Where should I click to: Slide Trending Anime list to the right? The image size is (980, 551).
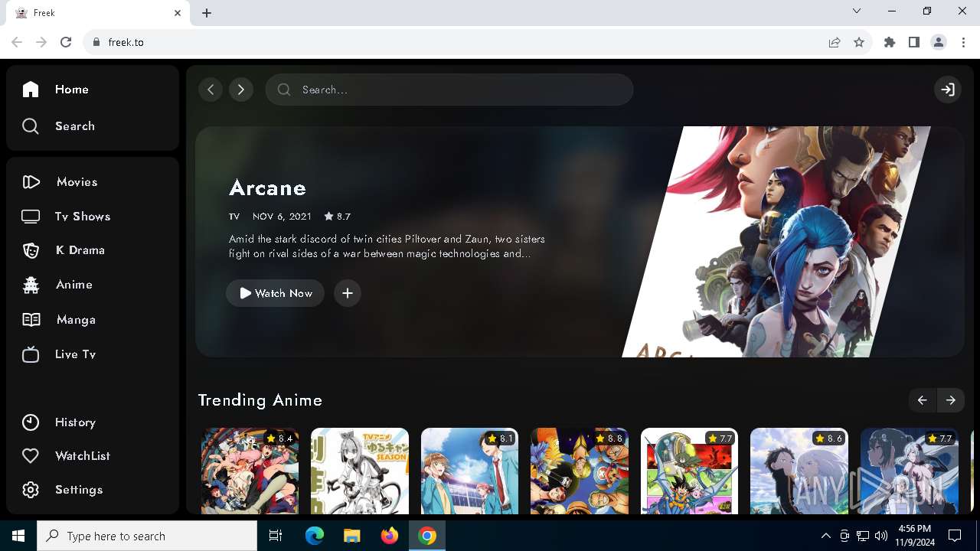point(950,400)
